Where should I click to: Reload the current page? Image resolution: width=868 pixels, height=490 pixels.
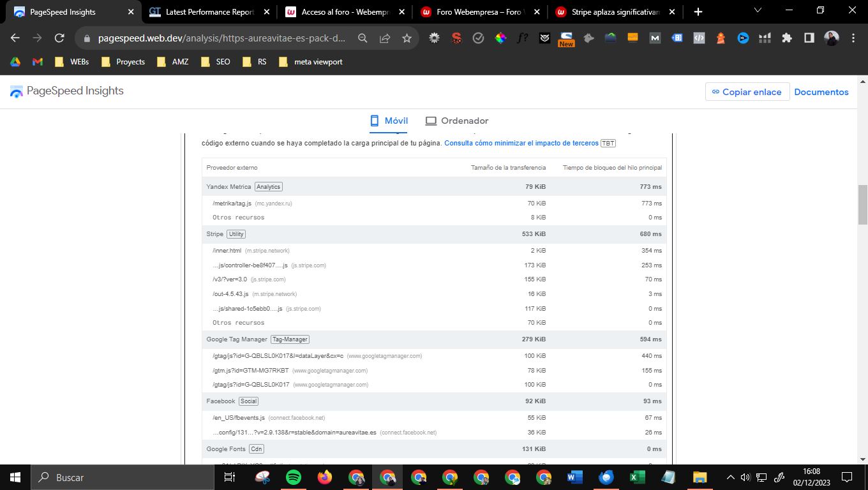59,38
